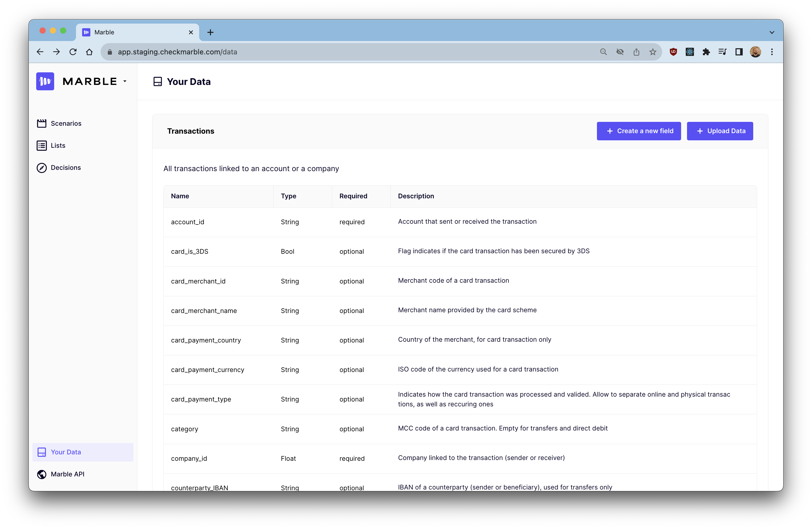Expand the tab search chevron
Screen dimensions: 812x529
click(772, 32)
